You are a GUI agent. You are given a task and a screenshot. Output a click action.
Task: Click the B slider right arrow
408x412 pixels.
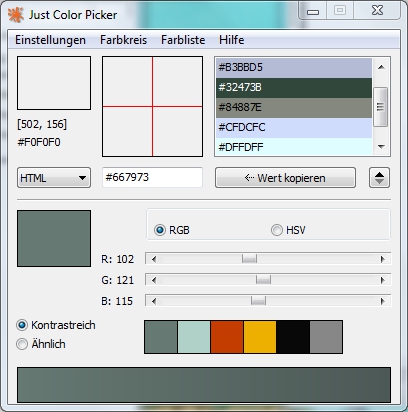coord(383,301)
